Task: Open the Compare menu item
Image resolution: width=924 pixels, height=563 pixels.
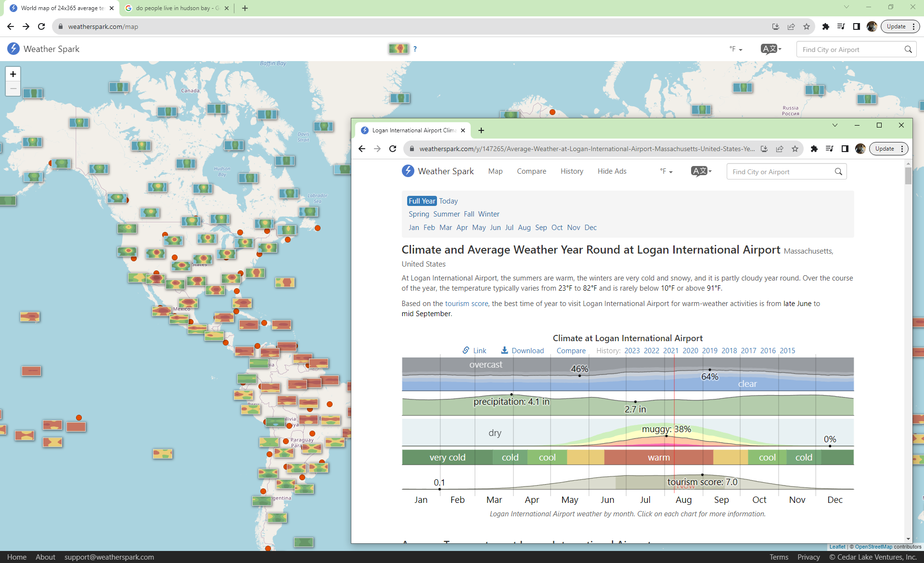Action: (531, 171)
